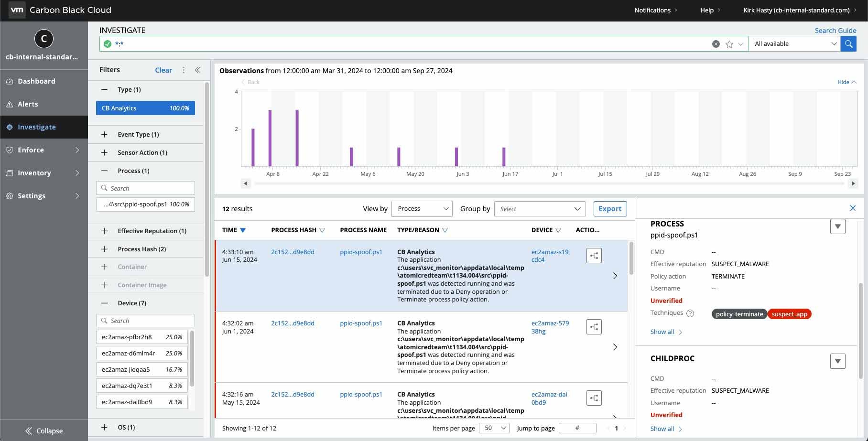Collapse the Type filter section
The width and height of the screenshot is (868, 441).
(104, 89)
